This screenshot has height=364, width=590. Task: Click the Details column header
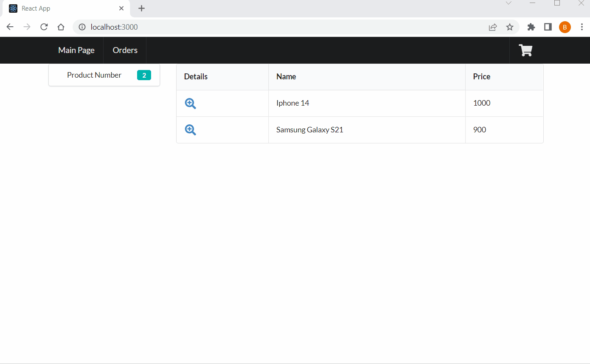196,77
